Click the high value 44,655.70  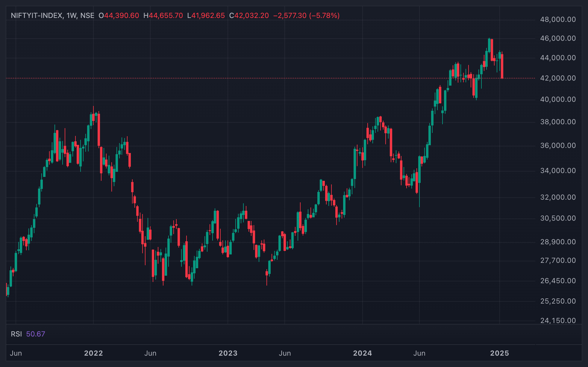[166, 16]
